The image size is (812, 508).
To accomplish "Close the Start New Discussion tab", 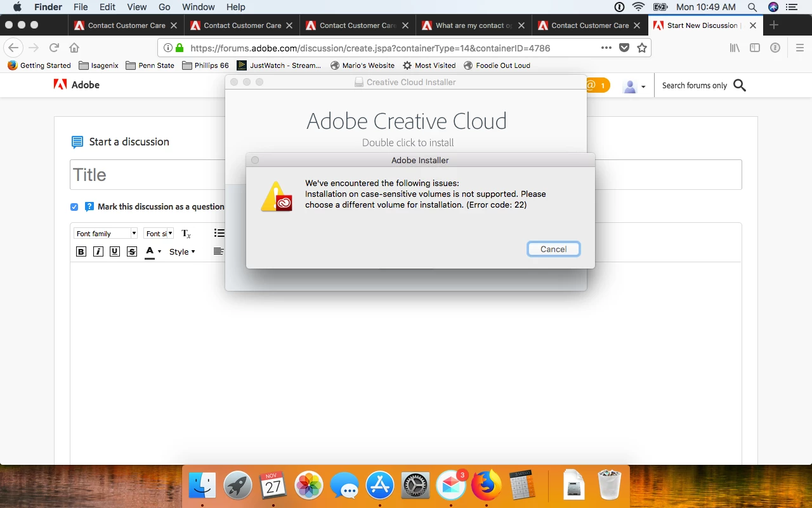I will point(753,25).
